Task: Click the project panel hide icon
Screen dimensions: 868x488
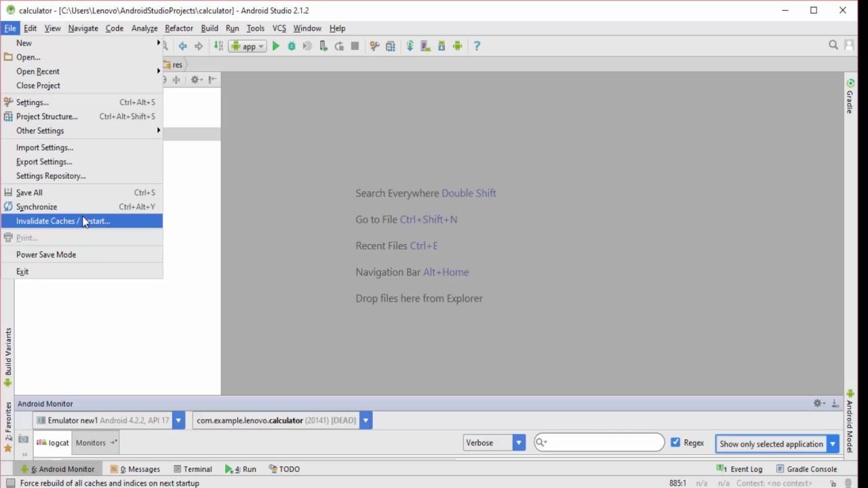Action: click(212, 79)
